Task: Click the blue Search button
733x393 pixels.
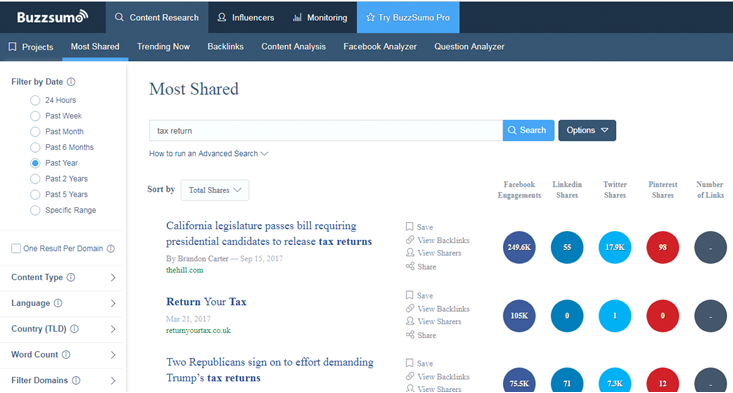Action: coord(528,130)
